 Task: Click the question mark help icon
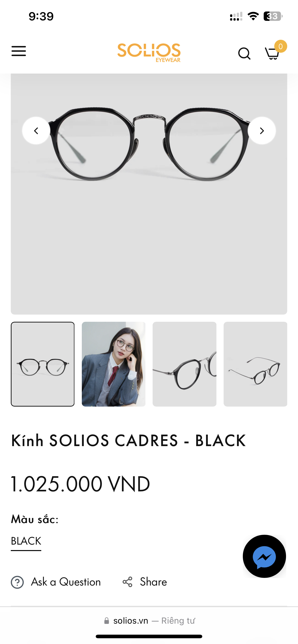pyautogui.click(x=17, y=582)
